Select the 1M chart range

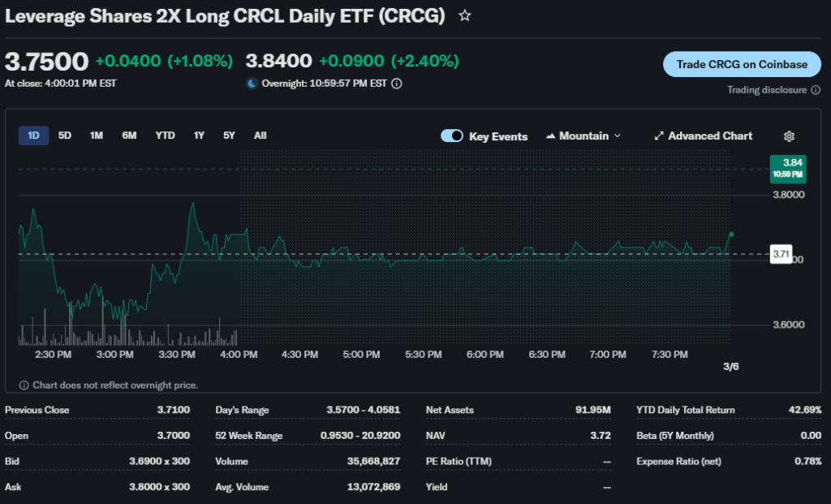tap(97, 136)
